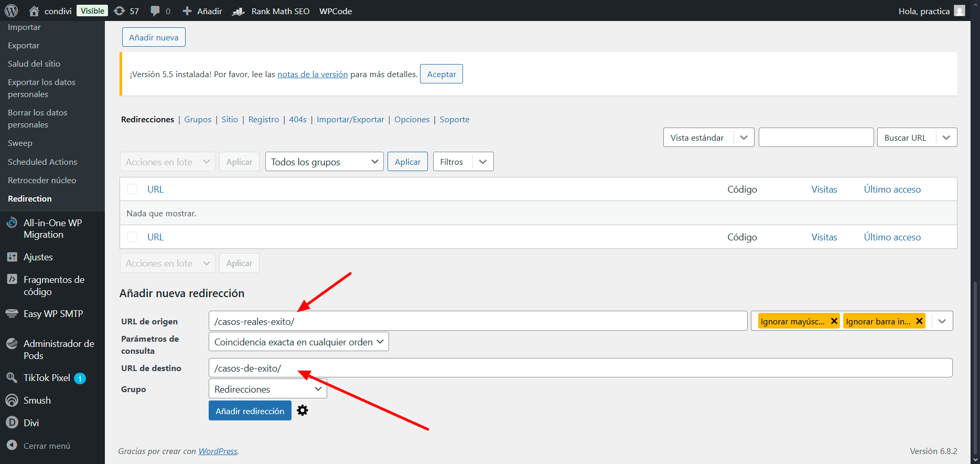
Task: Collapse the menu with Cerrar menú
Action: (47, 446)
